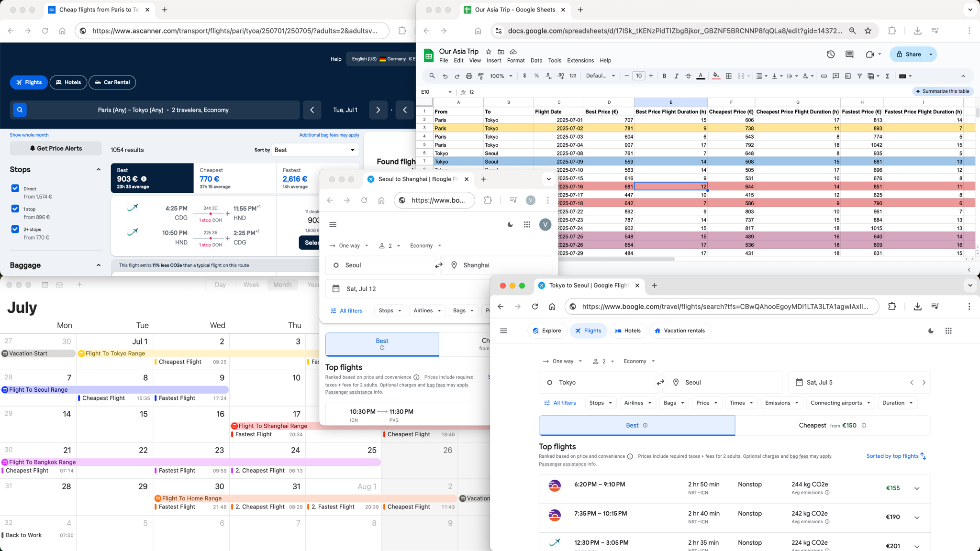
Task: Open the borders tool in Sheets
Action: (x=728, y=76)
